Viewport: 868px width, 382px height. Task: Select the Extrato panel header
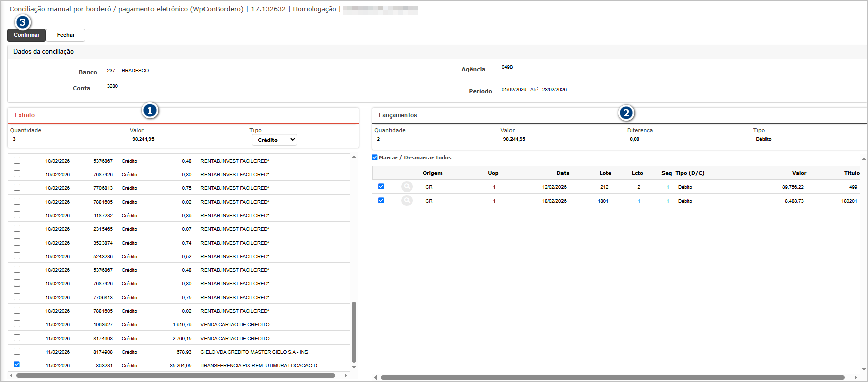[25, 115]
